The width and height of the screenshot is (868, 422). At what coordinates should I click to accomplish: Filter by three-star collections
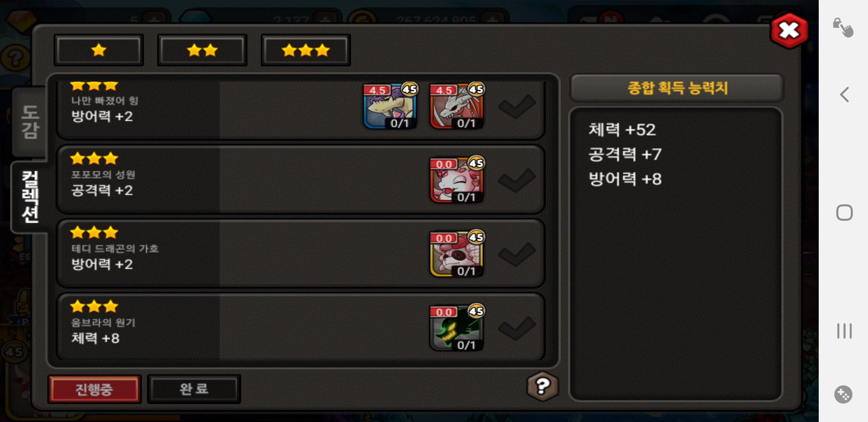pyautogui.click(x=306, y=50)
